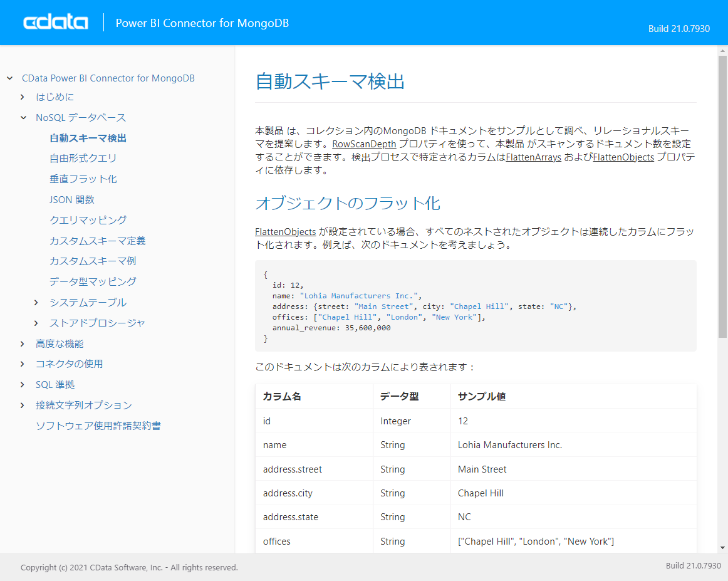728x581 pixels.
Task: Click the Lohia Manufacturers Inc. sample value cell
Action: coord(573,444)
